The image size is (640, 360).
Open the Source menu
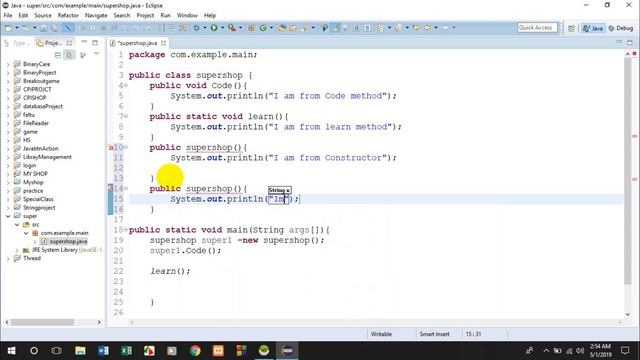click(x=43, y=16)
